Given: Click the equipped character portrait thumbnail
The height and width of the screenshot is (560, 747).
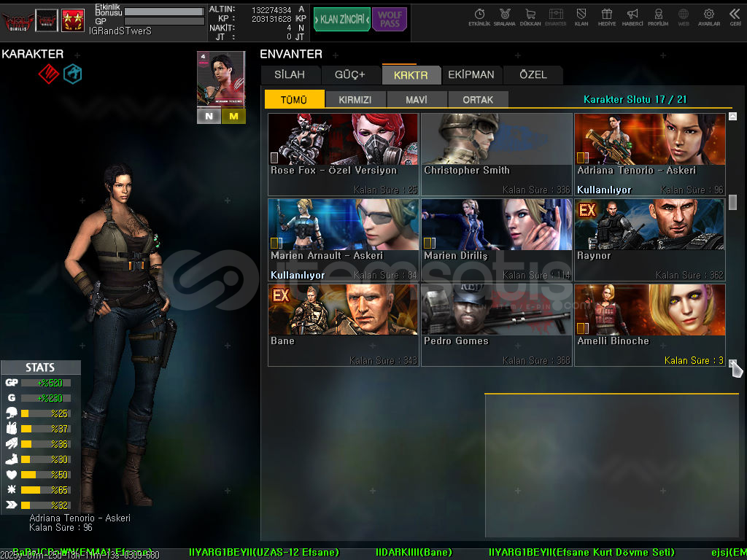Looking at the screenshot, I should pyautogui.click(x=221, y=79).
